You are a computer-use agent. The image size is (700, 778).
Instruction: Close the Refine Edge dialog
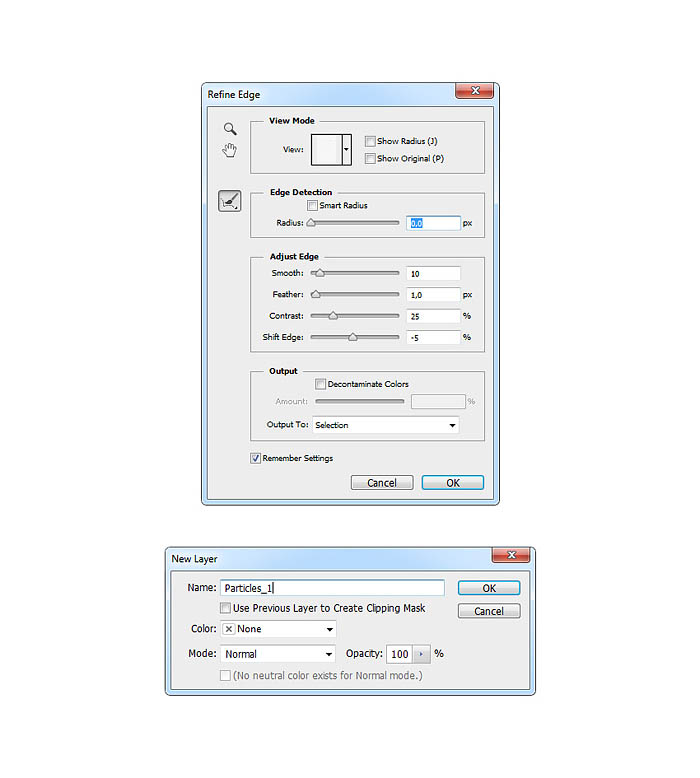[474, 90]
